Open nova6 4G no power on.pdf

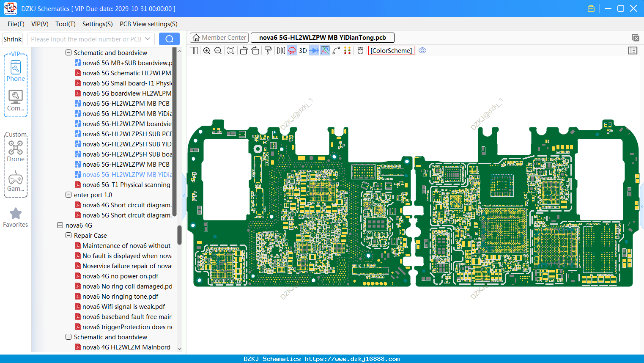(117, 276)
